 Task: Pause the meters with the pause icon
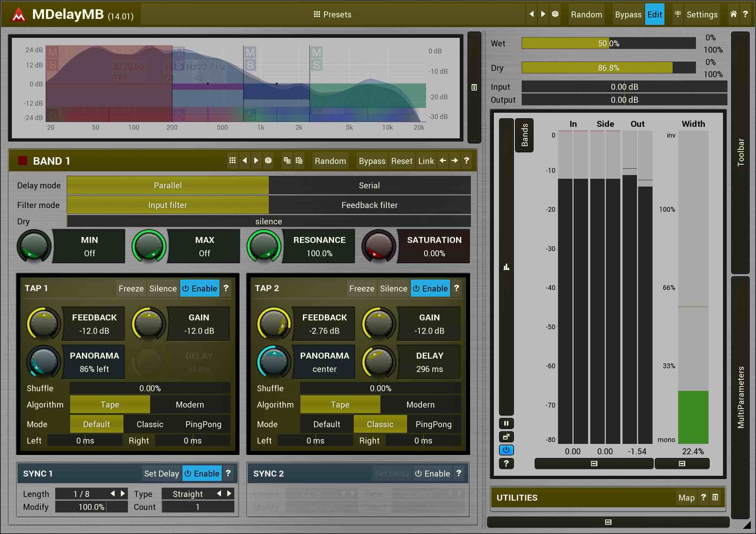click(506, 423)
